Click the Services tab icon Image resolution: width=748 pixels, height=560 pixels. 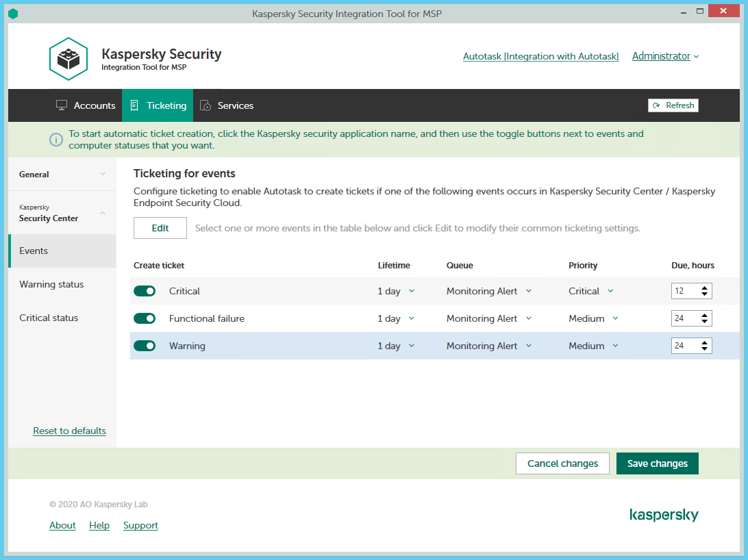click(205, 105)
